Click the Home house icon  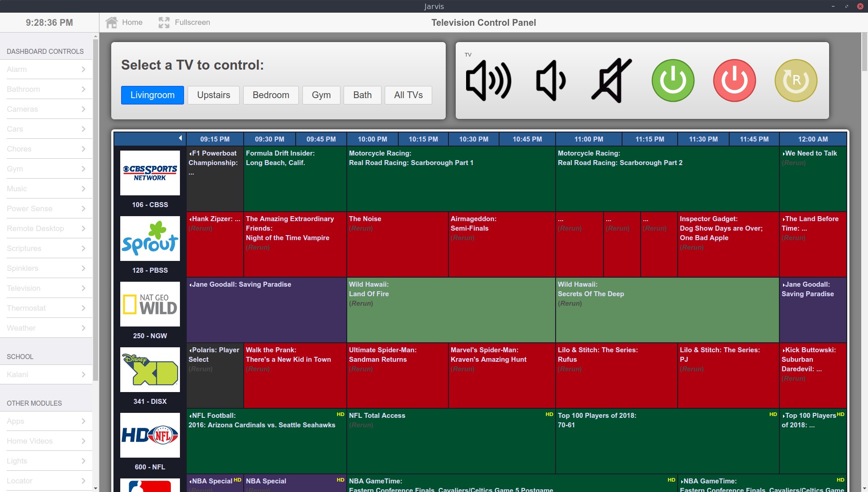click(112, 22)
